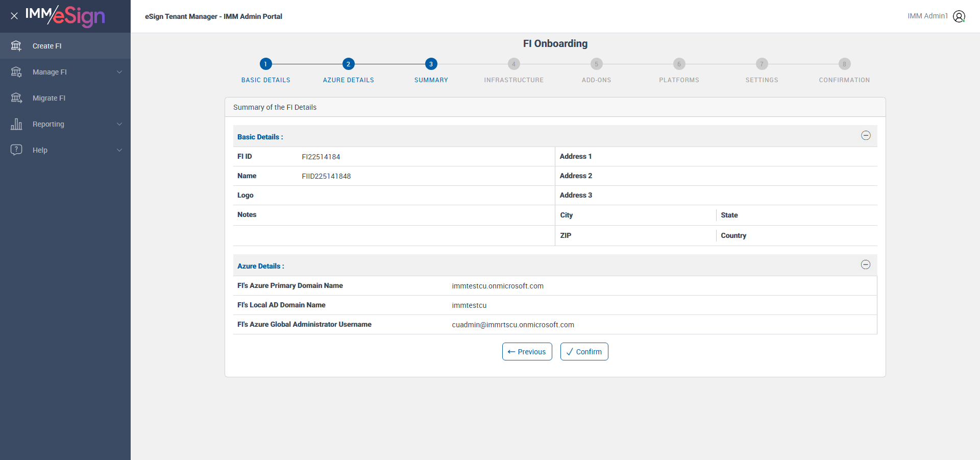Click the IMM eSign logo

tap(65, 16)
